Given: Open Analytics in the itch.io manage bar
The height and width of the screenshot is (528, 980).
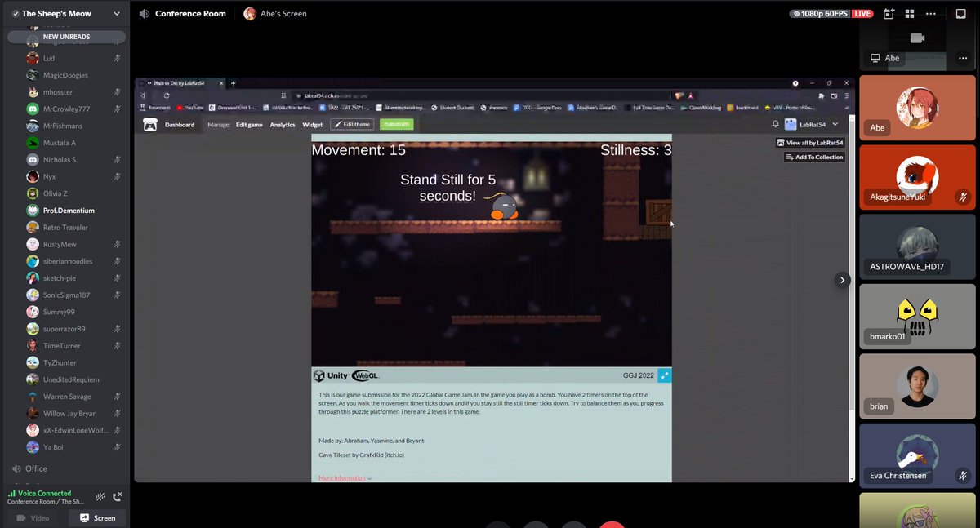Looking at the screenshot, I should pos(283,125).
